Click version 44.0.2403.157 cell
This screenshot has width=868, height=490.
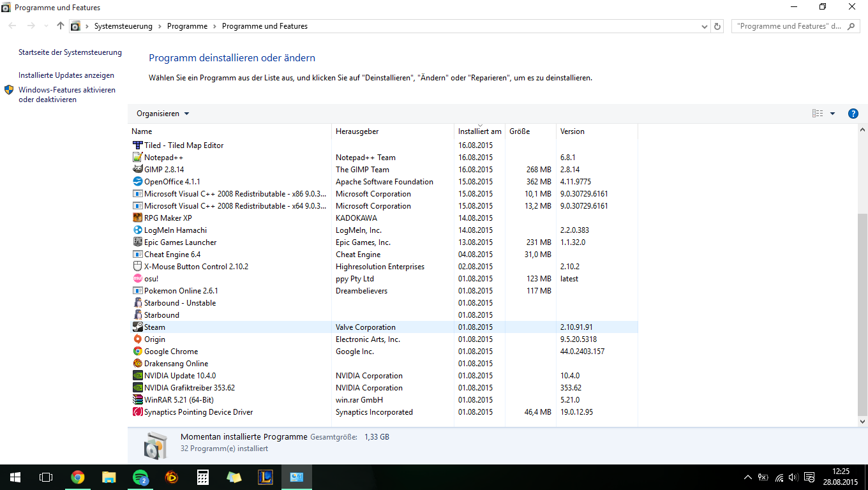(x=582, y=352)
